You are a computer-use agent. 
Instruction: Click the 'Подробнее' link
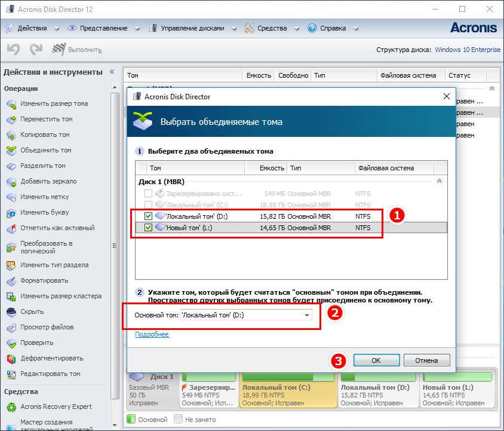tap(152, 334)
